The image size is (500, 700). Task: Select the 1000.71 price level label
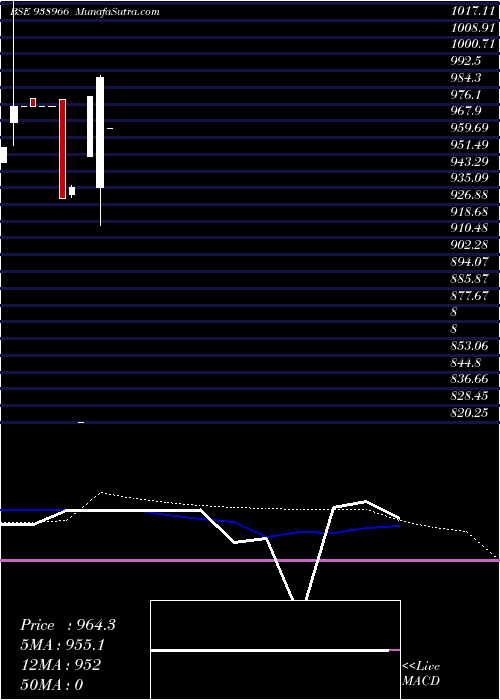click(x=473, y=44)
